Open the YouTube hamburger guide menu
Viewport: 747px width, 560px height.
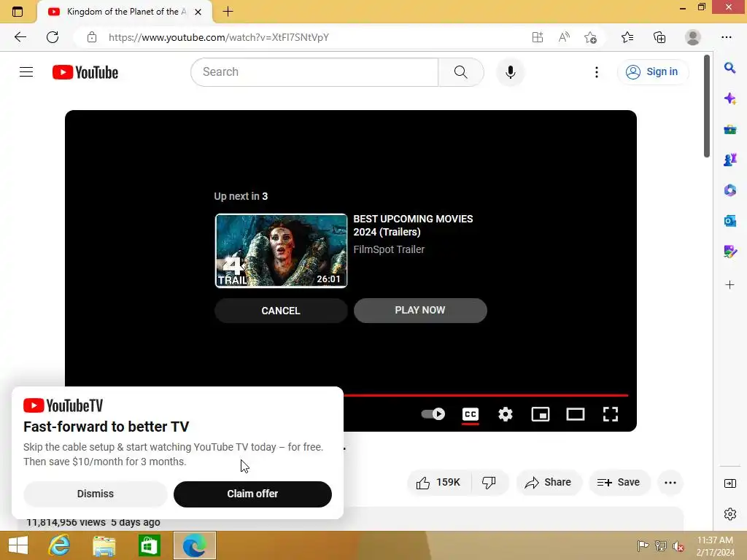pos(26,72)
